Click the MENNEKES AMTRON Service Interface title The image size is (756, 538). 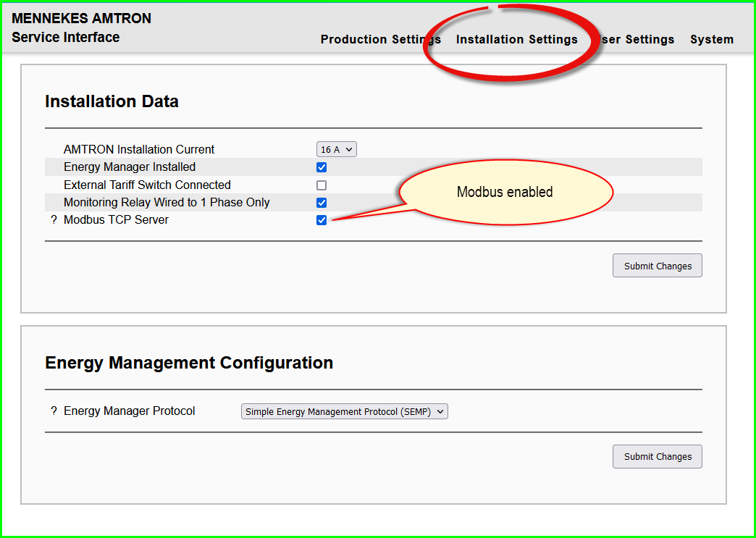tap(81, 28)
